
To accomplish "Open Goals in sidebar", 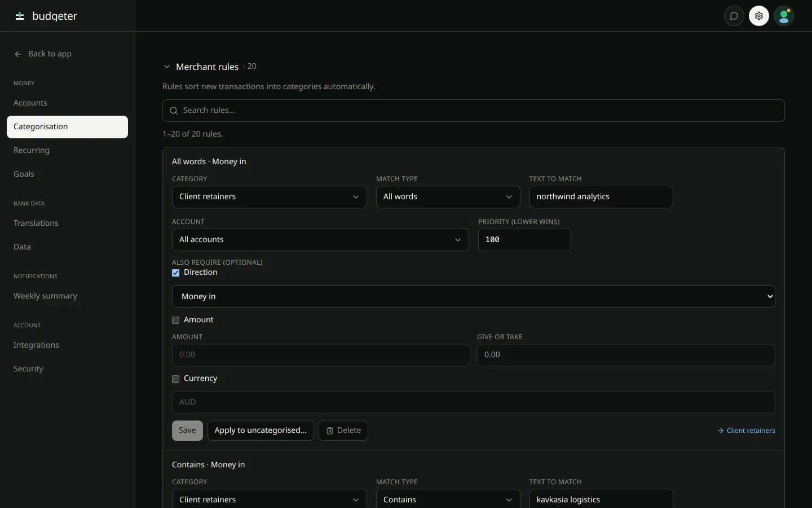I will [x=67, y=174].
